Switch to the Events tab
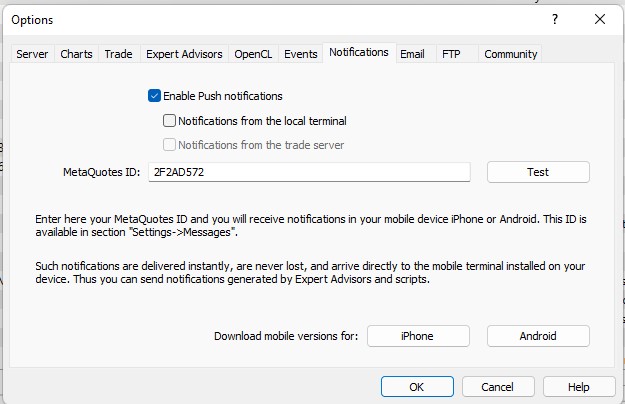 click(301, 54)
